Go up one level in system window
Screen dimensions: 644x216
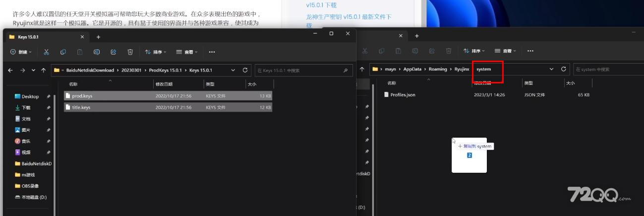pos(362,69)
